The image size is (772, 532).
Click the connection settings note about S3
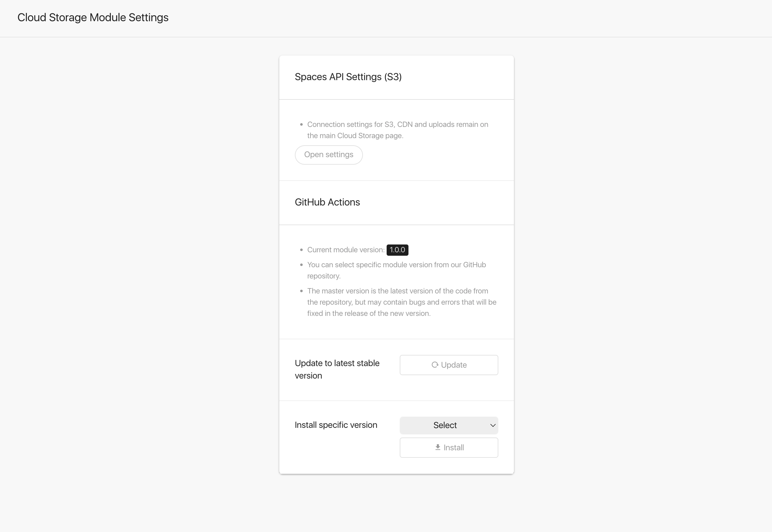pyautogui.click(x=397, y=130)
